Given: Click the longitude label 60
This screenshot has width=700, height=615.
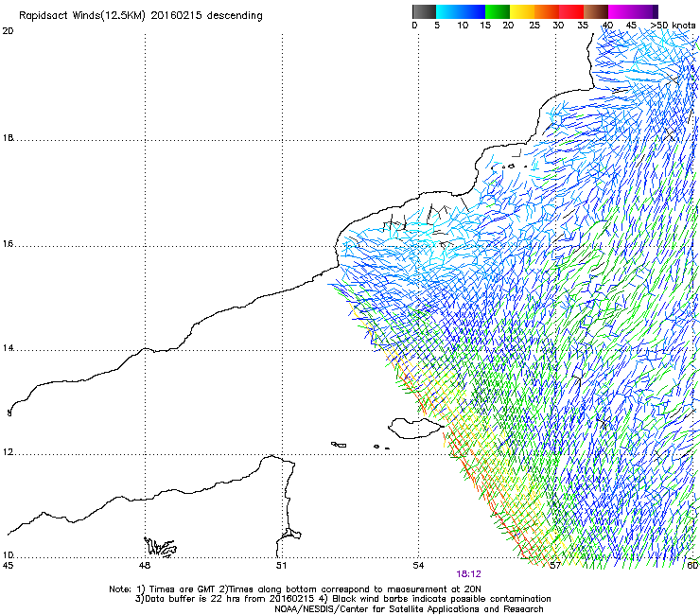Looking at the screenshot, I should click(x=692, y=566).
